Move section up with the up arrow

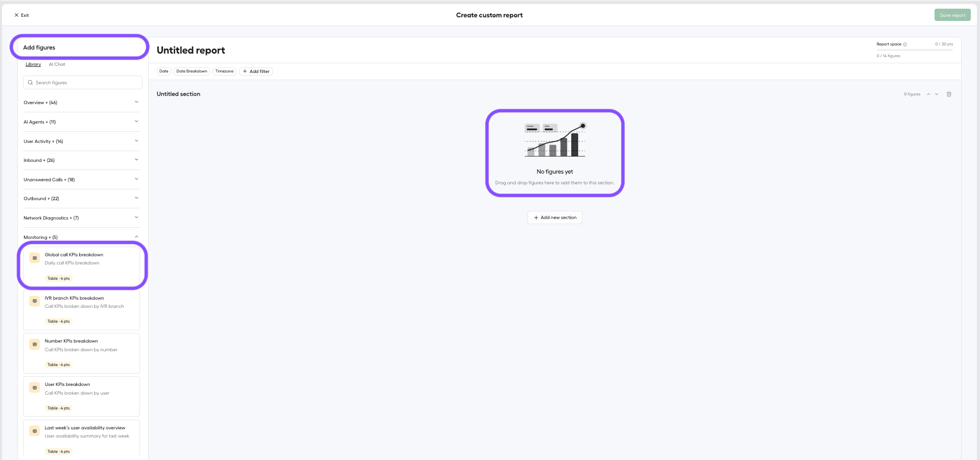[928, 94]
